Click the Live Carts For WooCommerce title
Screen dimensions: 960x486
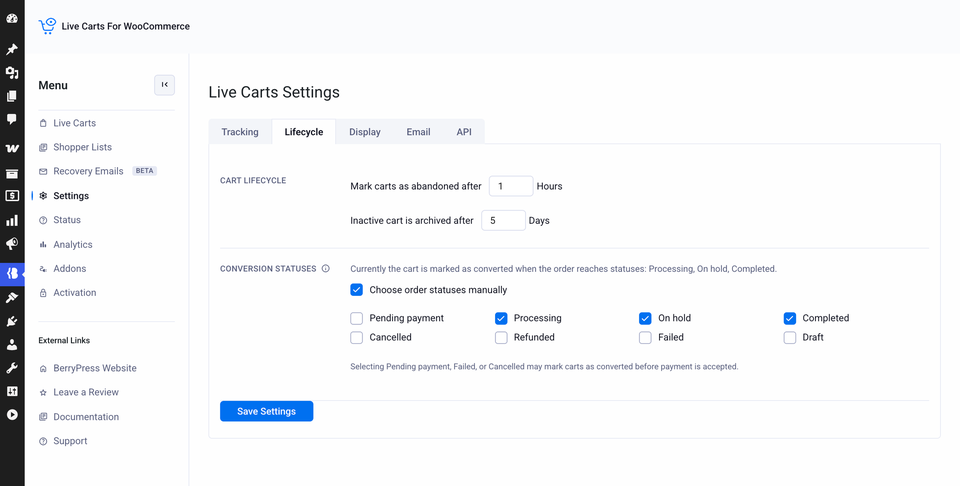click(x=126, y=26)
